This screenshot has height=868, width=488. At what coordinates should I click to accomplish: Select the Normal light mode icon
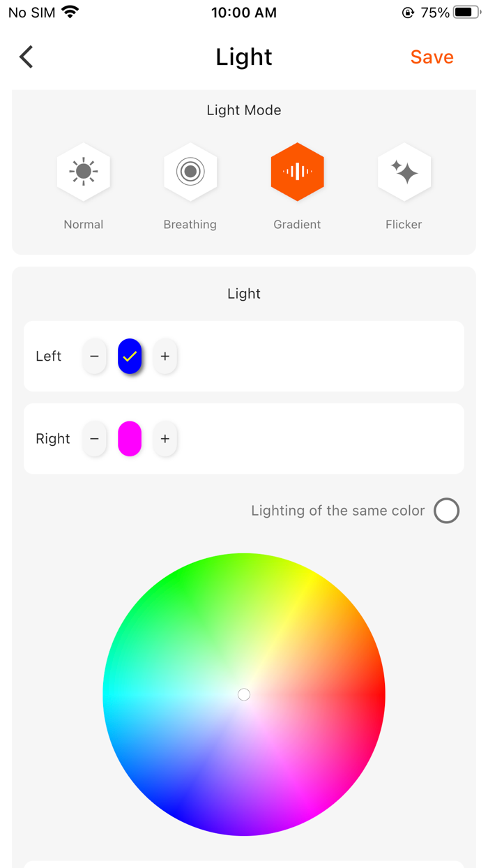click(x=84, y=172)
